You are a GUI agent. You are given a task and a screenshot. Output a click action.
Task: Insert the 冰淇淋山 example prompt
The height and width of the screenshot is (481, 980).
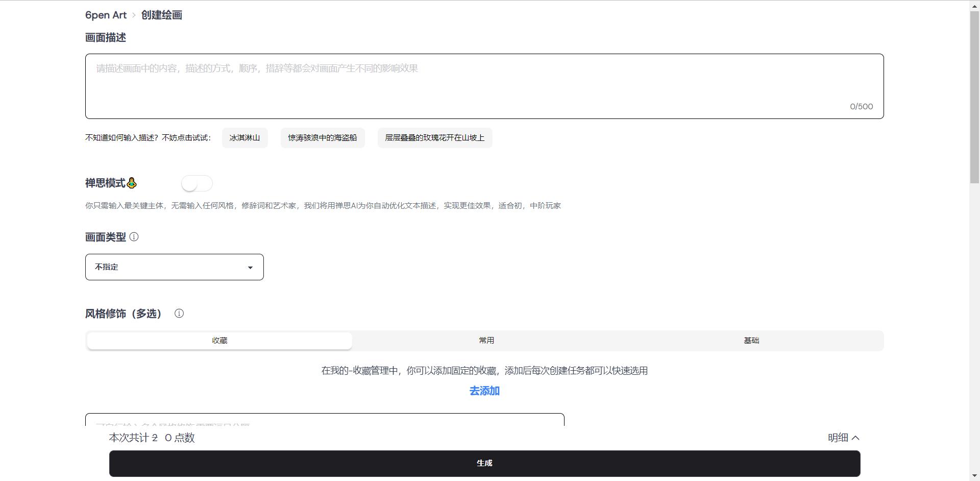tap(244, 137)
